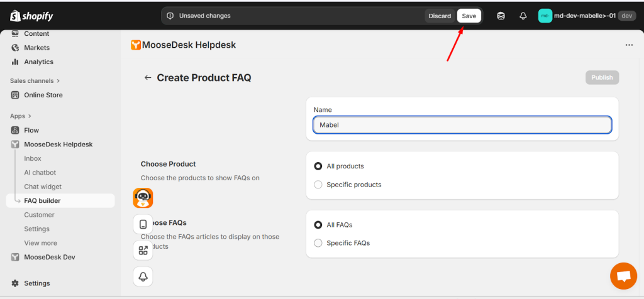Click the Shopify logo in top bar
644x299 pixels.
point(31,16)
